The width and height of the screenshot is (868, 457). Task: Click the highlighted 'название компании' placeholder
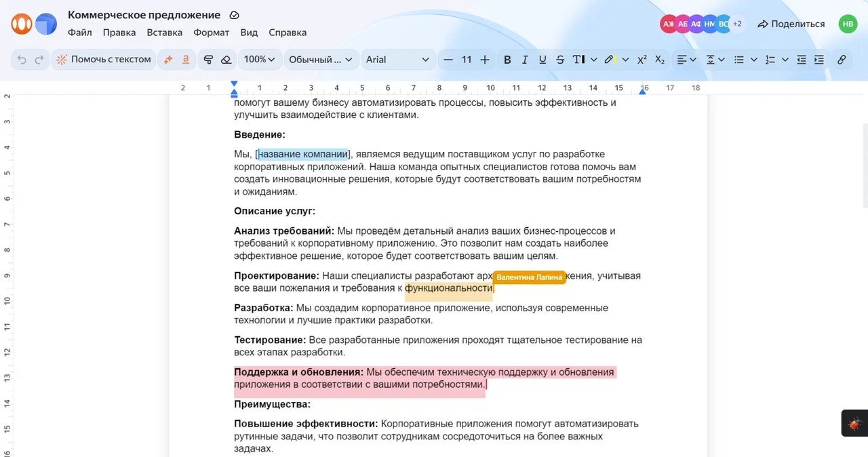tap(303, 154)
